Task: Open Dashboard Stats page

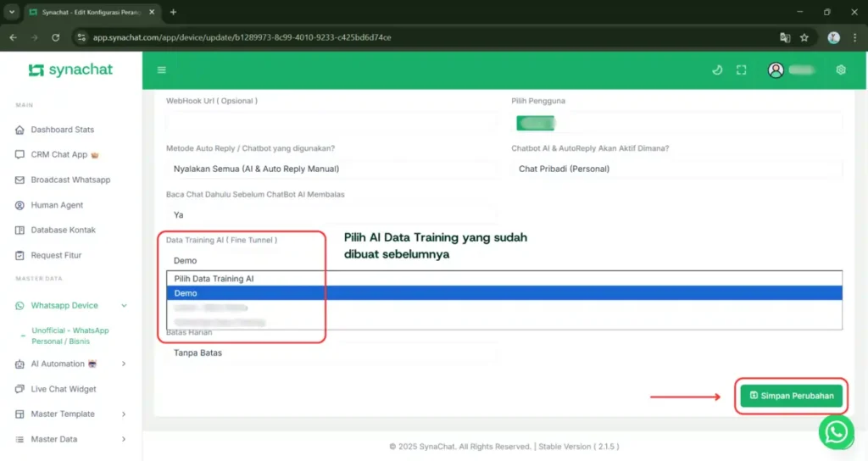Action: (63, 130)
